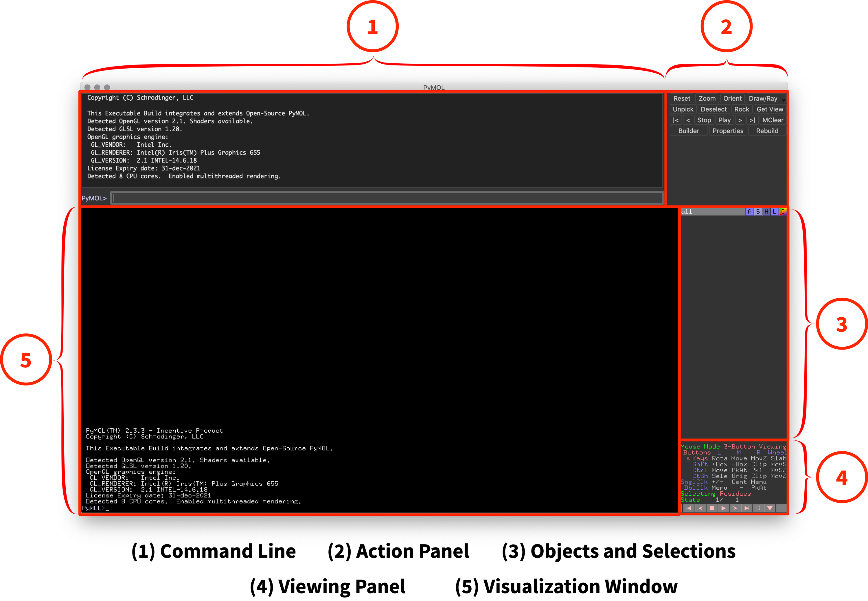Toggle the Rock motion button
Image resolution: width=868 pixels, height=601 pixels.
[742, 109]
